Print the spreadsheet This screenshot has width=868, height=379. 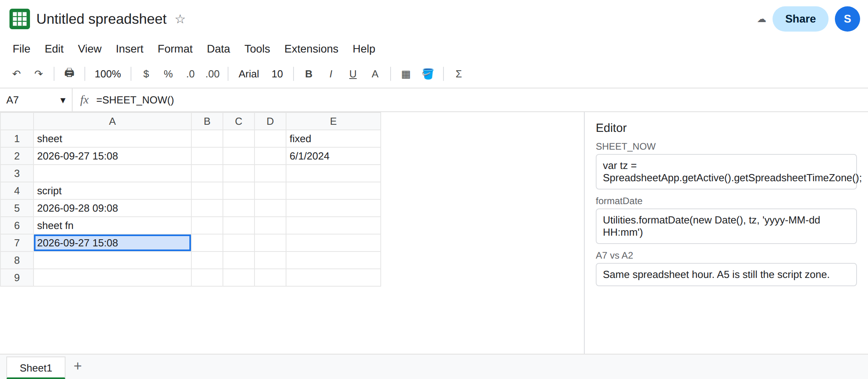click(69, 73)
